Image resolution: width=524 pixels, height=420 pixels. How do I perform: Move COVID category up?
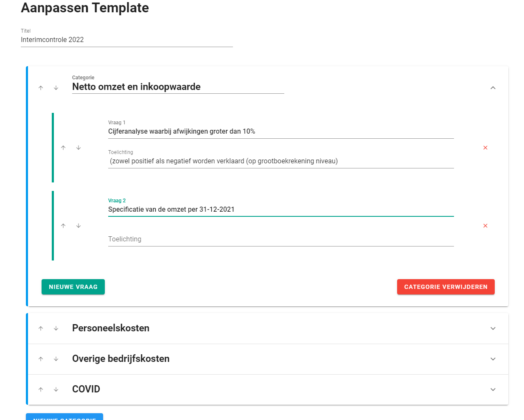click(x=41, y=389)
